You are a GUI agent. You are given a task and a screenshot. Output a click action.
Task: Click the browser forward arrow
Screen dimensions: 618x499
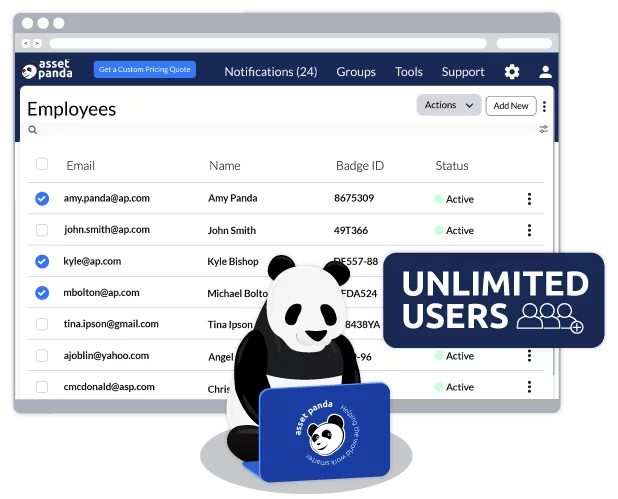coord(37,43)
